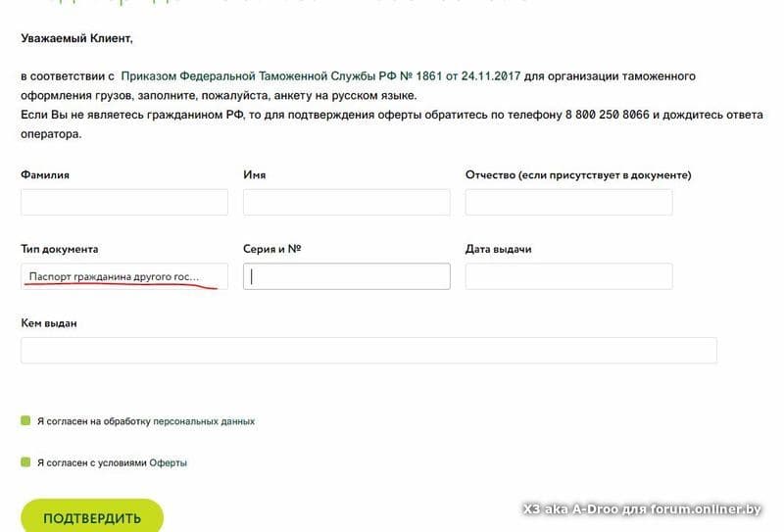Click the Уважаемый Клиент heading text

77,38
